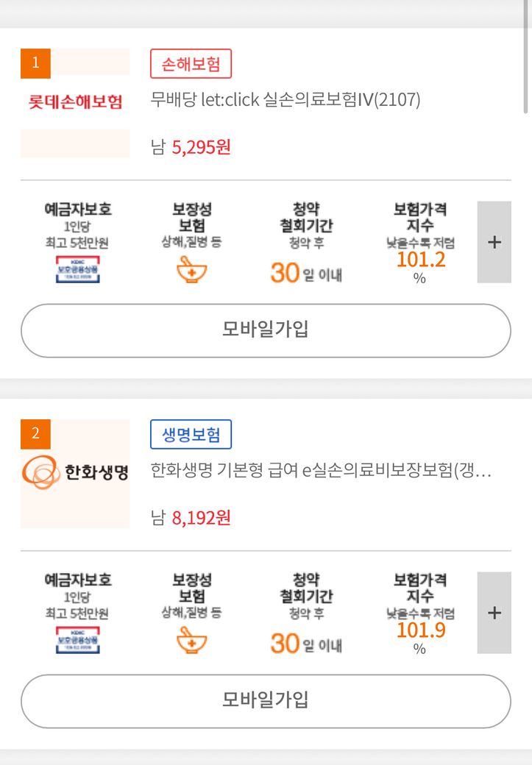Click mortar coverage insurance icon in Lotte card
This screenshot has height=765, width=532.
click(191, 271)
